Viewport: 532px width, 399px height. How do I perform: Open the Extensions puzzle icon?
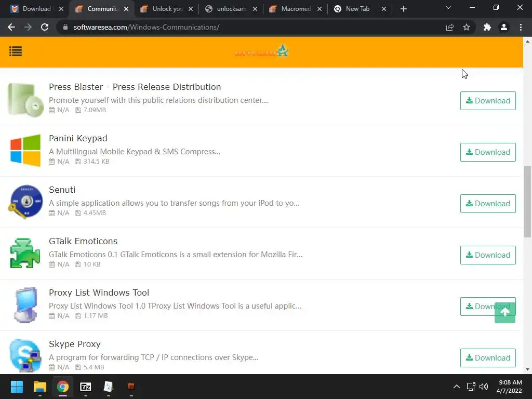487,27
